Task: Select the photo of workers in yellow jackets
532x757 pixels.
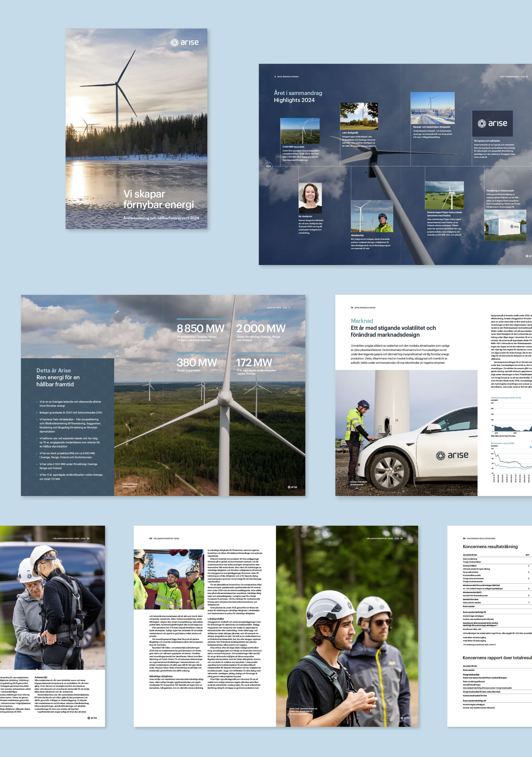Action: pyautogui.click(x=169, y=579)
